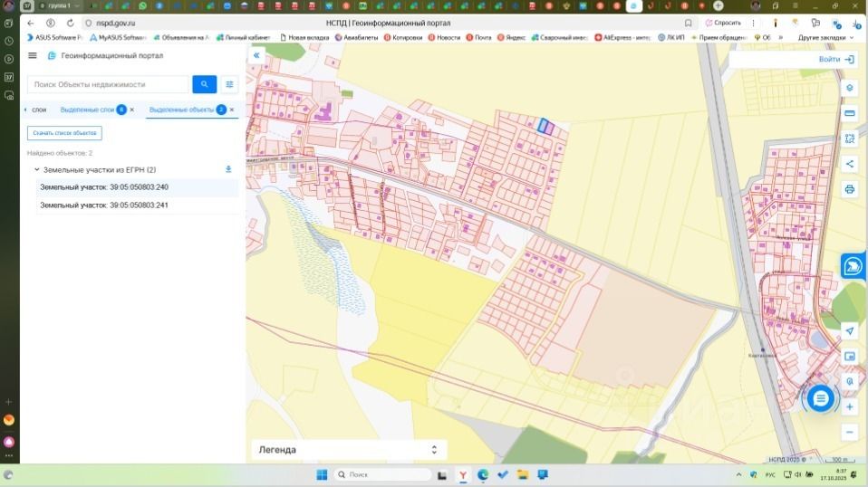The height and width of the screenshot is (487, 868).
Task: Download the ЕГРН land plots list icon
Action: 228,169
